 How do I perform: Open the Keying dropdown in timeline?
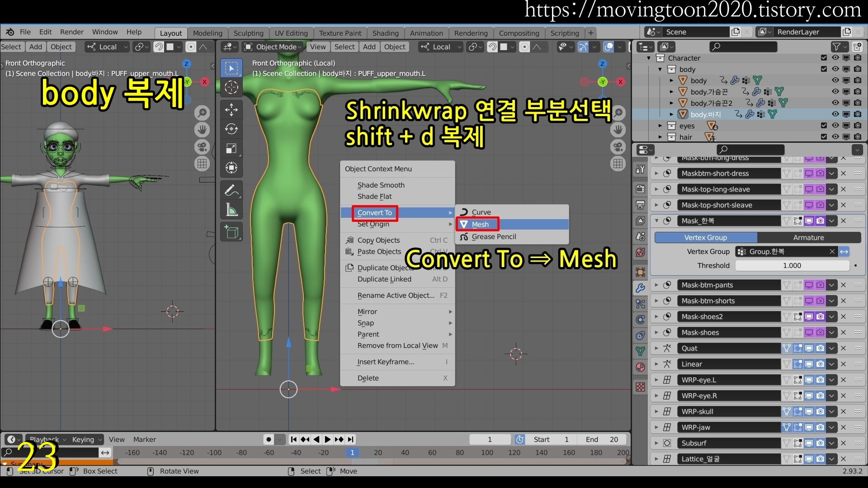click(87, 440)
